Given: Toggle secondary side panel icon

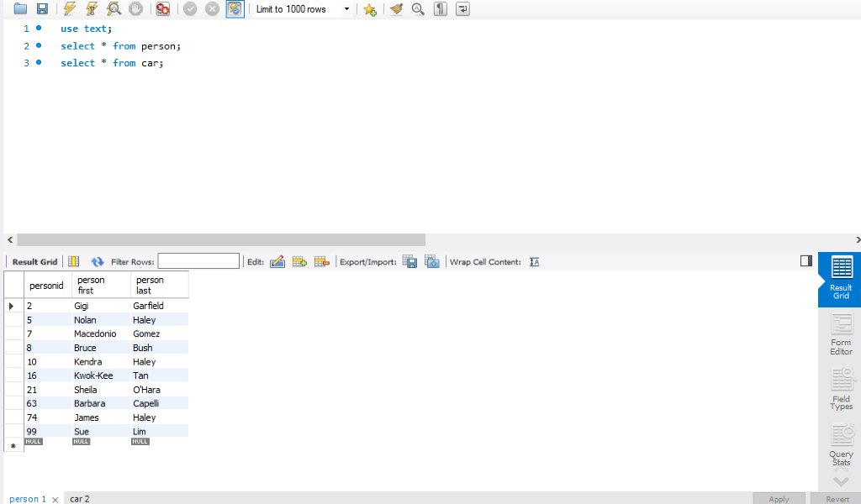Looking at the screenshot, I should click(x=806, y=261).
